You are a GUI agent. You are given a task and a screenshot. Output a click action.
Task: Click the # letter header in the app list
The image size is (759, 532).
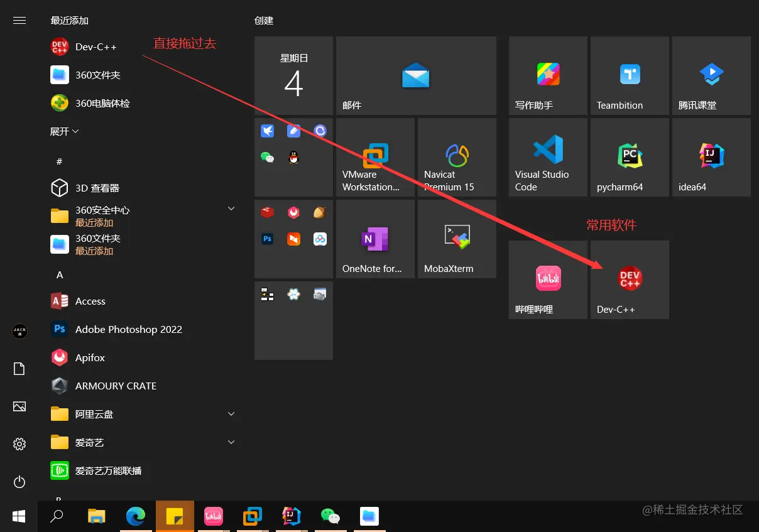59,161
